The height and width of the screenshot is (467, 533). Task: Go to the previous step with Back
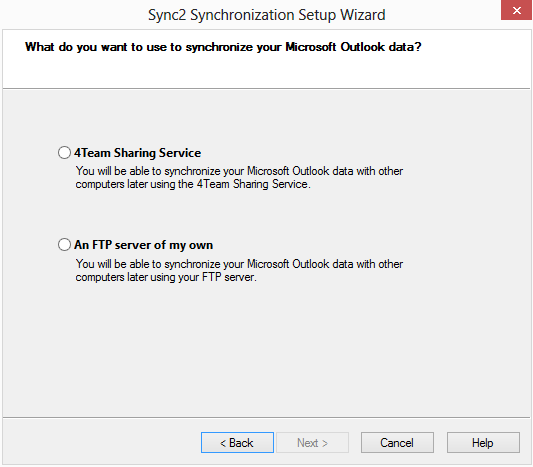(237, 443)
